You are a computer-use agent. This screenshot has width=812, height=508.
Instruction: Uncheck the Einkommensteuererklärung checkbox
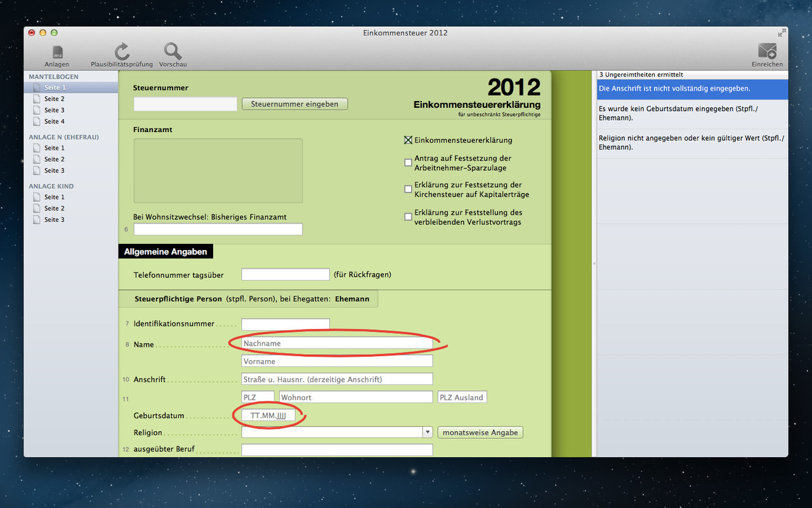(409, 140)
